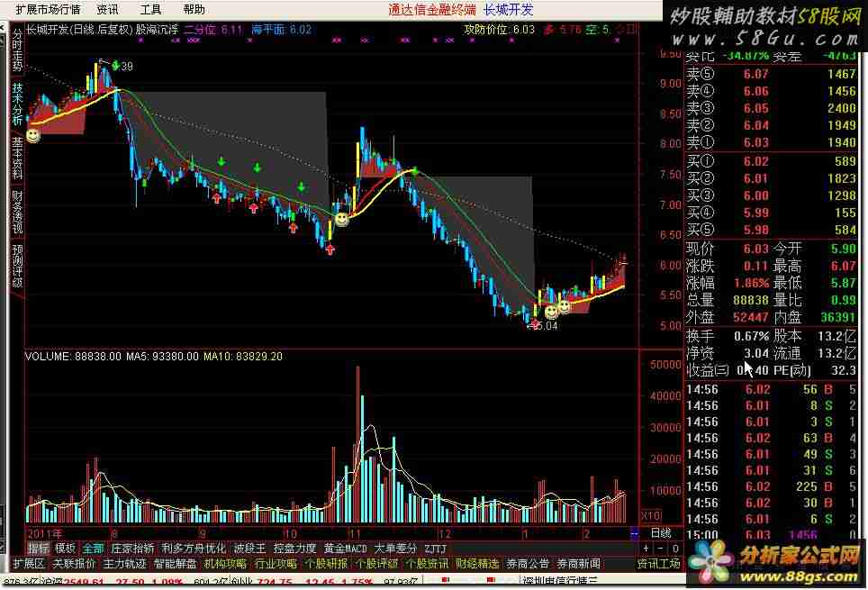The height and width of the screenshot is (590, 868).
Task: Select the 买① bid price 6.02
Action: click(756, 161)
